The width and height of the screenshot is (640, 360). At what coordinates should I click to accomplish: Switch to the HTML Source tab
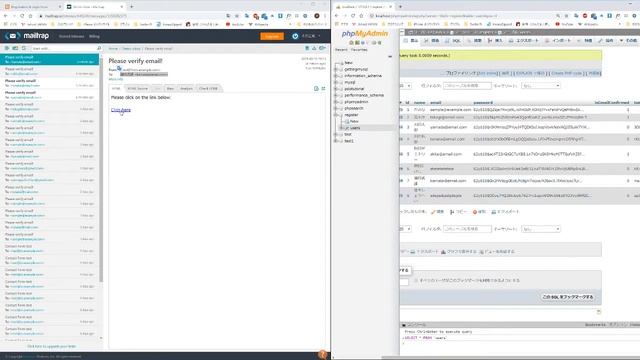(x=138, y=89)
